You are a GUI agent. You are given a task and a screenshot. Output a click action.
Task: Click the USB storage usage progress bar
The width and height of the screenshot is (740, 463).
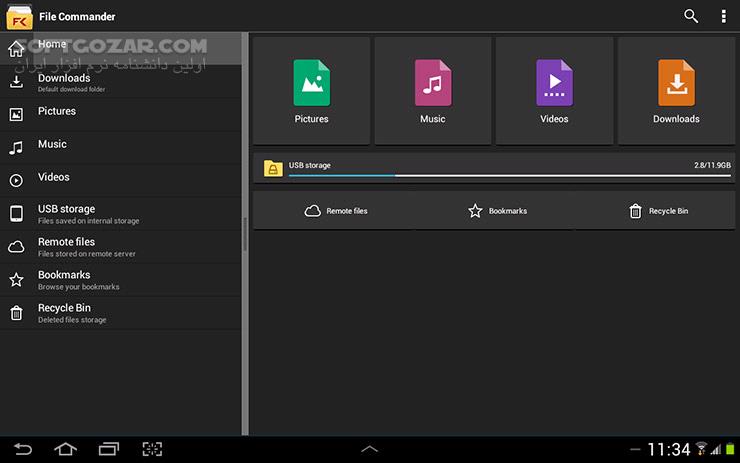point(510,176)
